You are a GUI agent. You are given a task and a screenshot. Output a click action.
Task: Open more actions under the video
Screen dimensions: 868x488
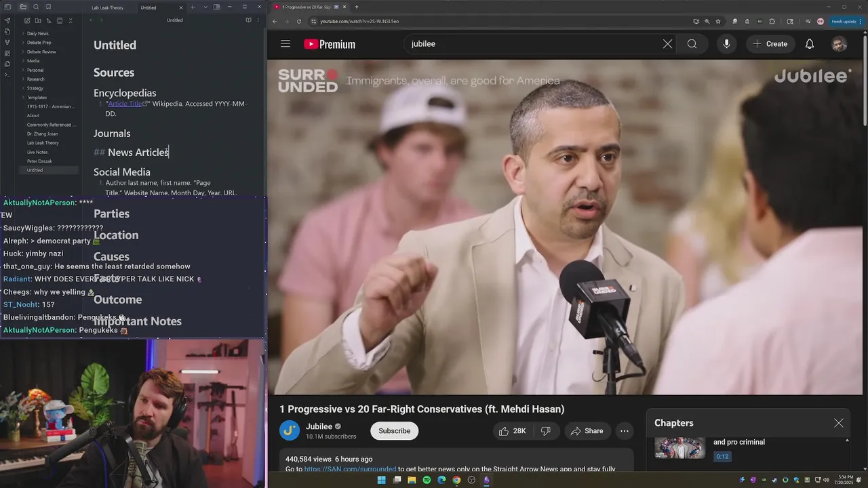click(625, 431)
